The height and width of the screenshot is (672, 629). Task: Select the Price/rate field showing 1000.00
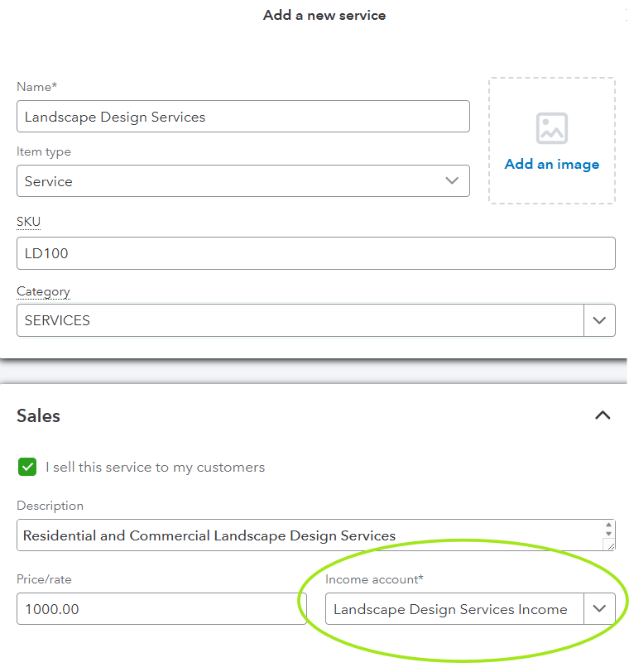pos(161,609)
